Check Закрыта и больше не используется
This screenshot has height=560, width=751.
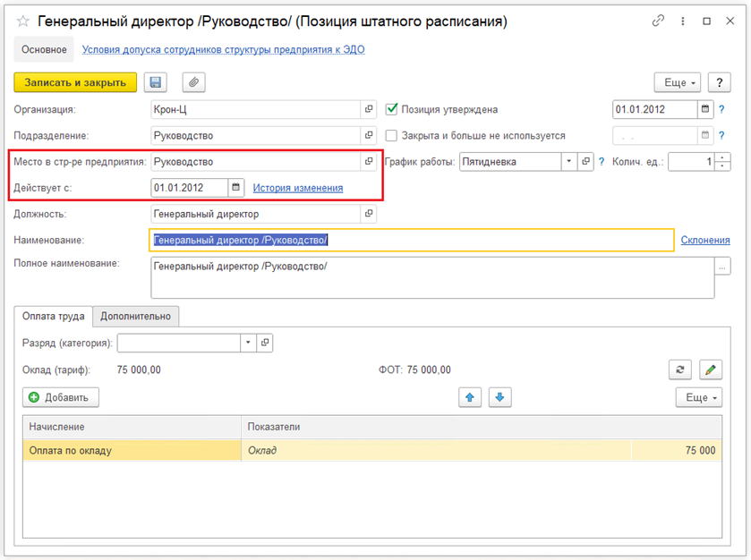tap(391, 135)
